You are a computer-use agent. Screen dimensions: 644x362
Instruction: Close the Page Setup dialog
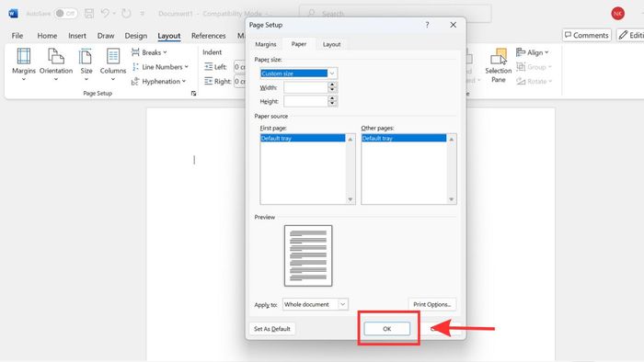click(453, 25)
